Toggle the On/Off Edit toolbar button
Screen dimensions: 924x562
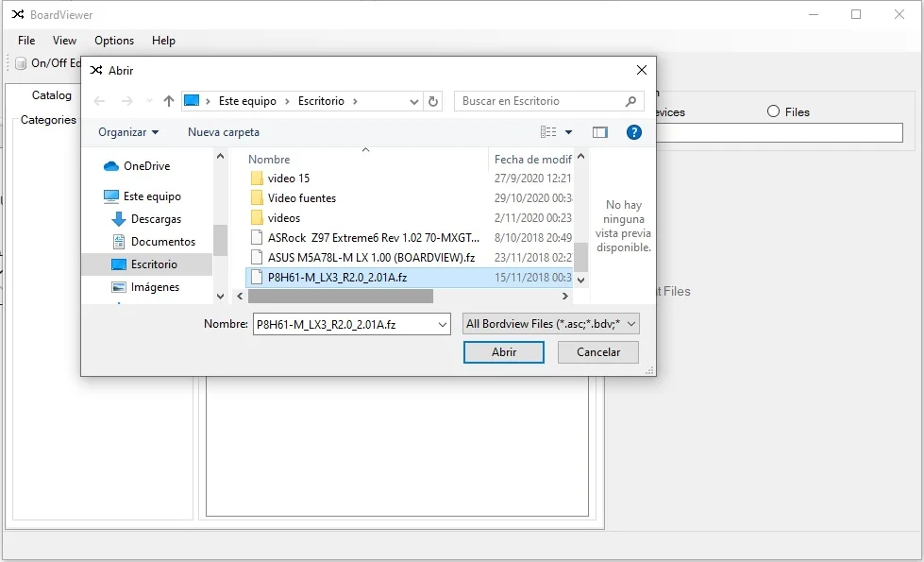click(47, 63)
